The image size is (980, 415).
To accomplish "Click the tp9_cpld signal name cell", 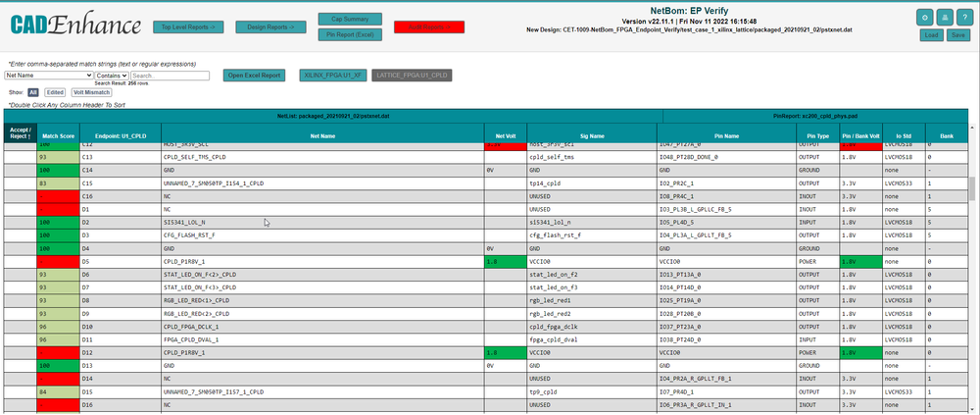I will coord(592,391).
